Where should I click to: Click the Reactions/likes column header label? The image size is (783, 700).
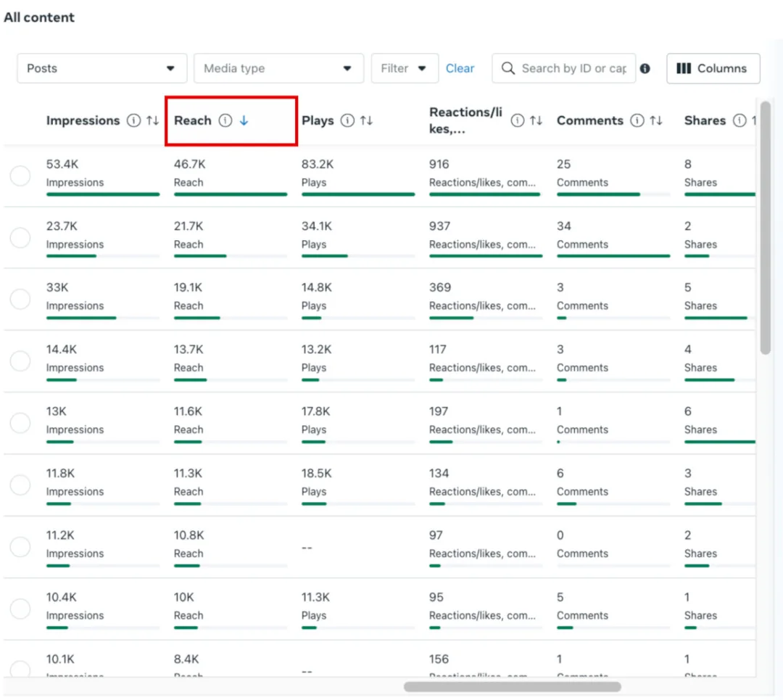465,120
